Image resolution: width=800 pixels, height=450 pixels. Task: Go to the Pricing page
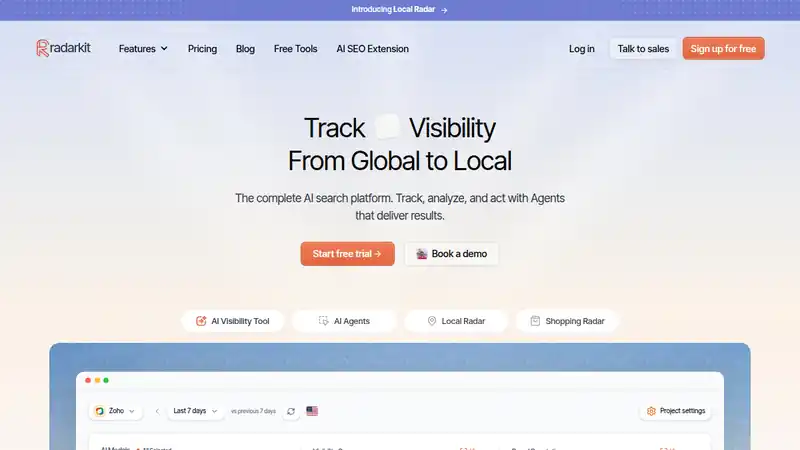(202, 48)
